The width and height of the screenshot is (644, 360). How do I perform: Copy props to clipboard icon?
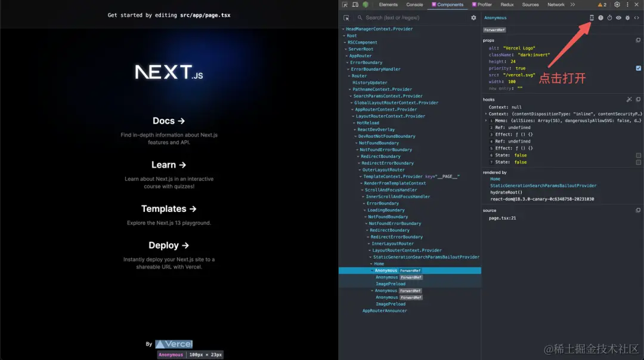click(x=638, y=41)
